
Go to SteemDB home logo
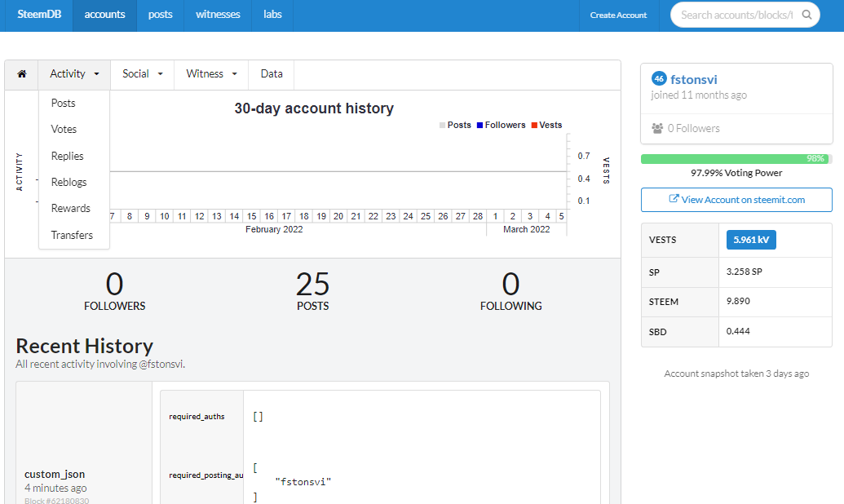coord(39,15)
